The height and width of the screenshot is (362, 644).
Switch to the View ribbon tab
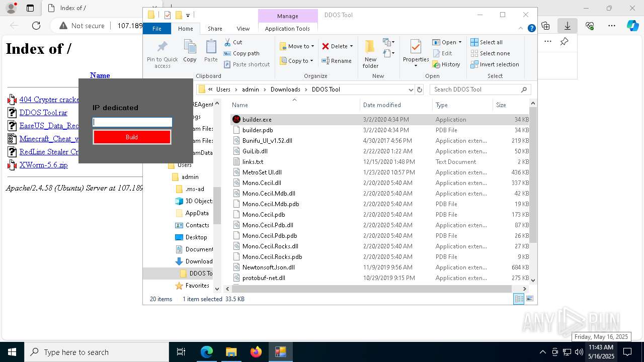point(243,29)
